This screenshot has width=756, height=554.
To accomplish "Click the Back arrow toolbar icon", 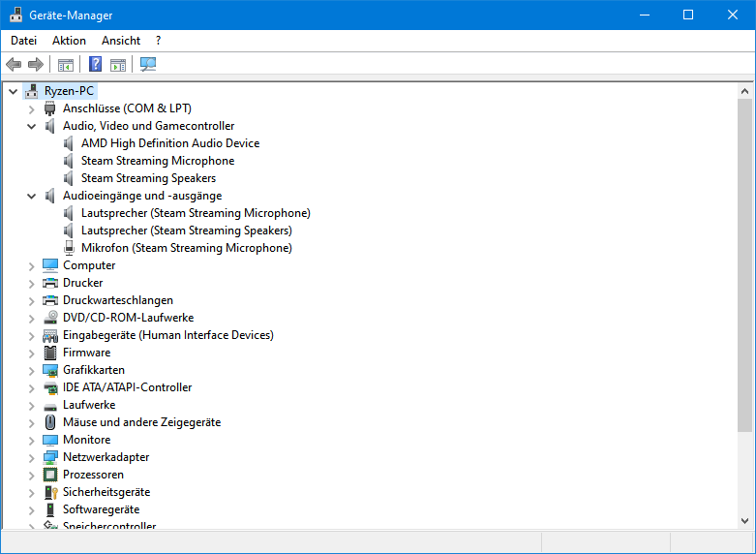I will tap(14, 64).
